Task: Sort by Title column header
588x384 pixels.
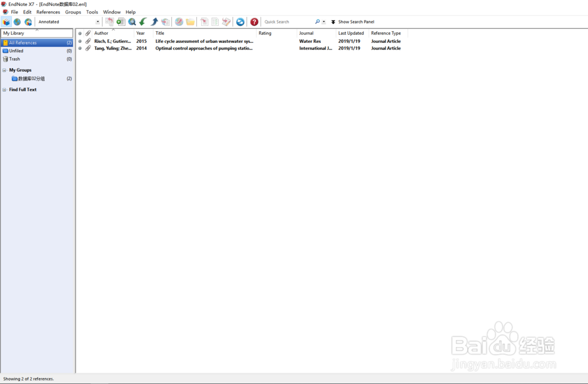Action: tap(205, 33)
